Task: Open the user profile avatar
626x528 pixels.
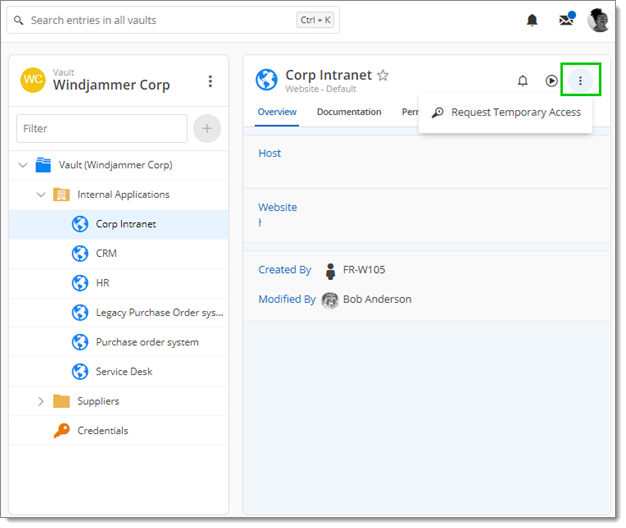Action: (x=598, y=20)
